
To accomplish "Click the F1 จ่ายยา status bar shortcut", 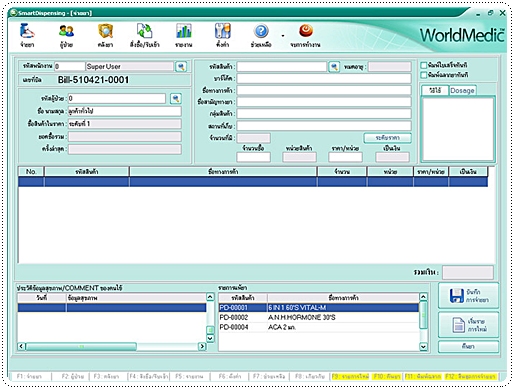I will point(29,377).
